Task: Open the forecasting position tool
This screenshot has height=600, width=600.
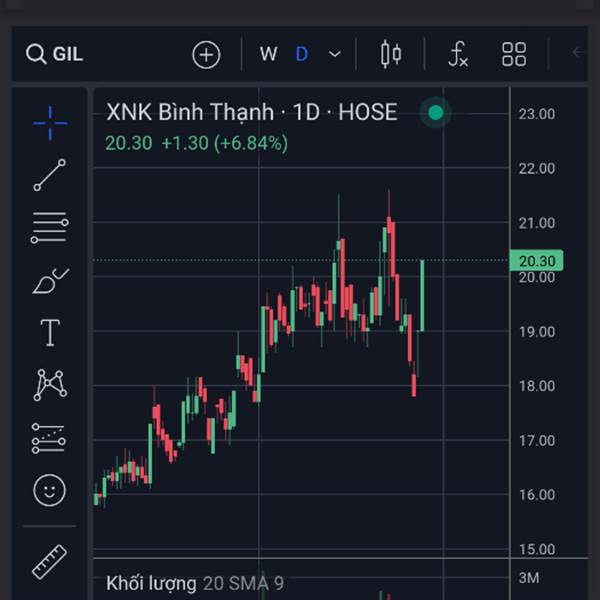Action: pos(49,438)
